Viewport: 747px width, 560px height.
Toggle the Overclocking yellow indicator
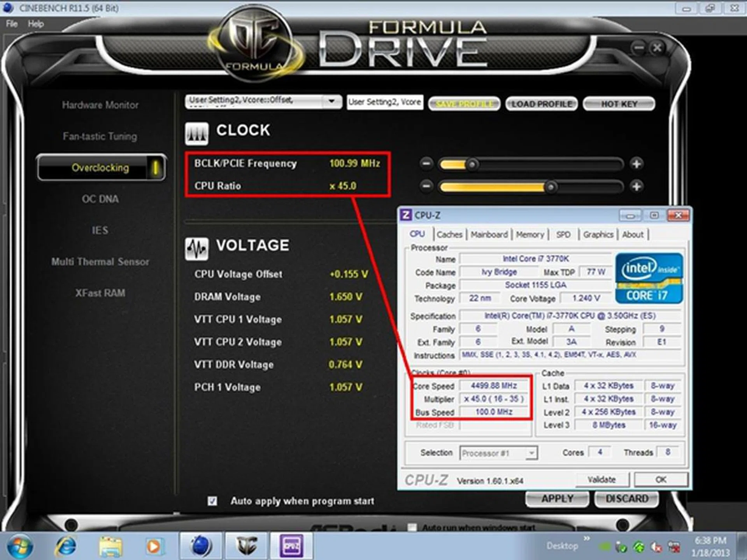pyautogui.click(x=156, y=168)
